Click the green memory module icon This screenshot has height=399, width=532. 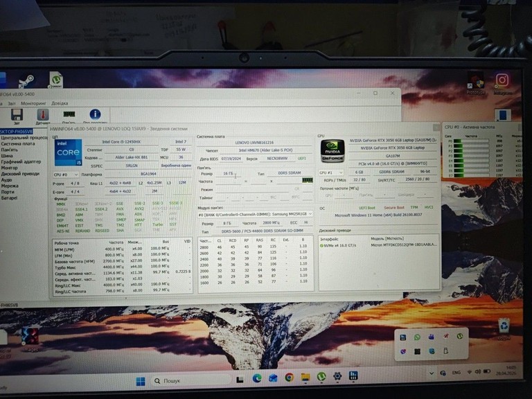click(307, 180)
